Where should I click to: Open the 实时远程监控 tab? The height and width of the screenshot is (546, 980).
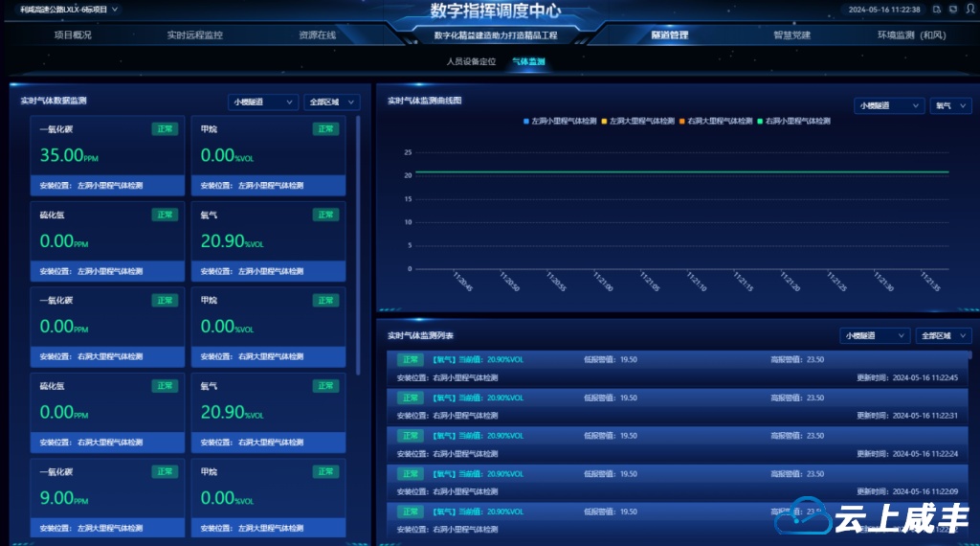[194, 35]
